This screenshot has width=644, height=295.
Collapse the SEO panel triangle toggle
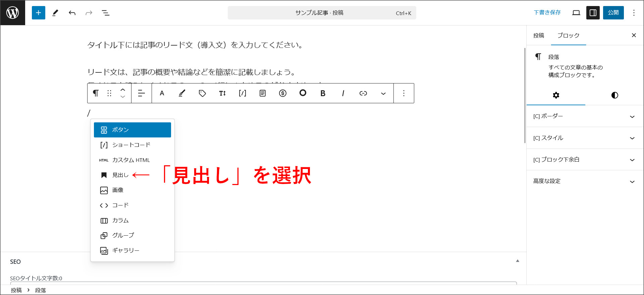(x=518, y=261)
